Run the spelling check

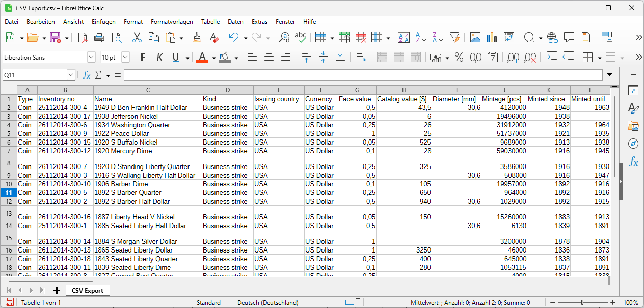click(301, 37)
